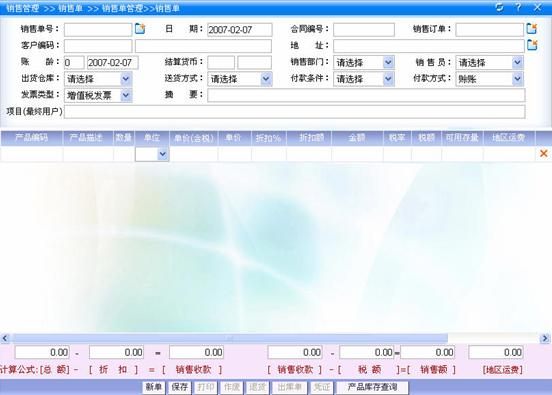The width and height of the screenshot is (552, 395).
Task: Click the refresh icon in title bar
Action: (499, 7)
